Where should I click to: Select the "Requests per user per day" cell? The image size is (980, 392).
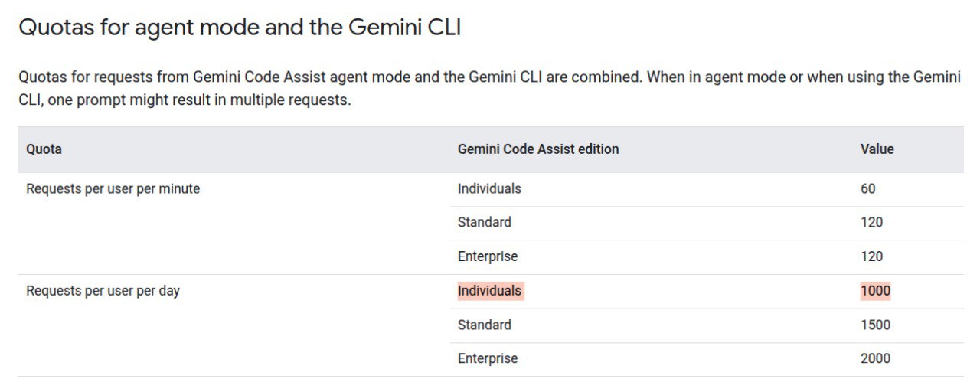(x=103, y=291)
